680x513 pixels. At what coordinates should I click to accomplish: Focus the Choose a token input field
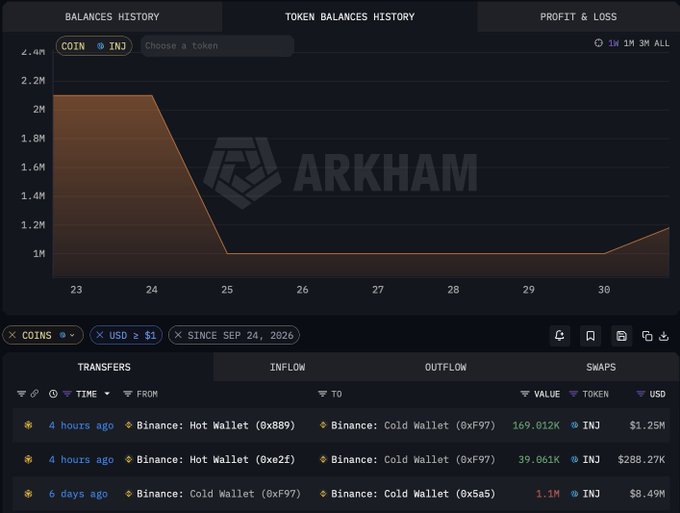tap(217, 46)
